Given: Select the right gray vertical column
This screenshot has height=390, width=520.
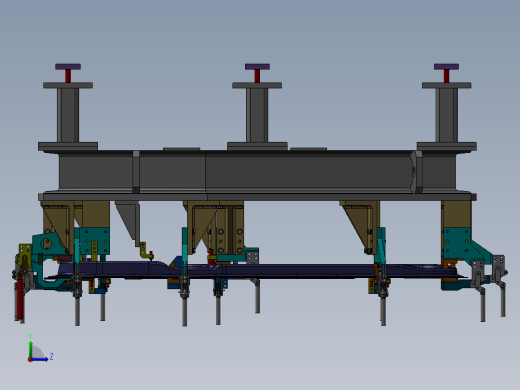Looking at the screenshot, I should click(446, 115).
